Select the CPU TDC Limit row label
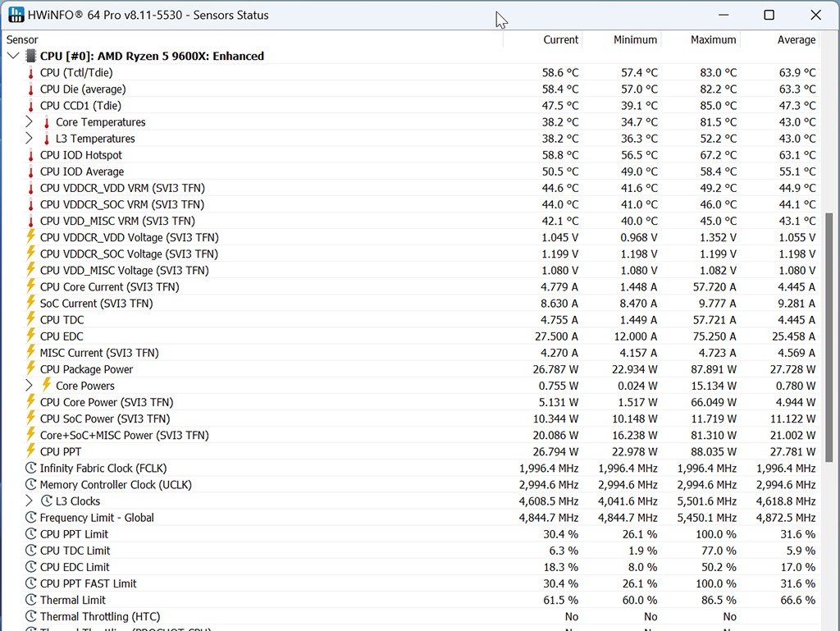 point(75,551)
